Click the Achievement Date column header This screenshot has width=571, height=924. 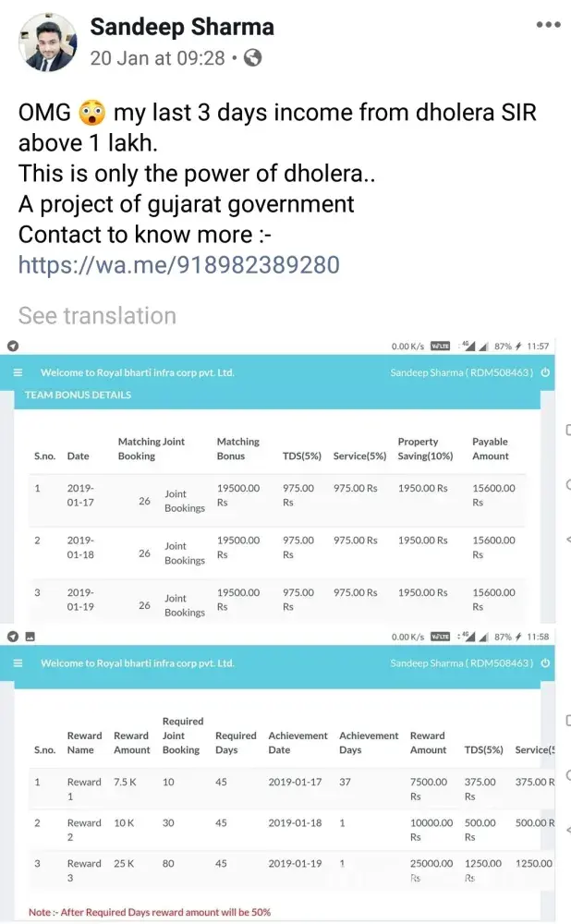[x=298, y=743]
